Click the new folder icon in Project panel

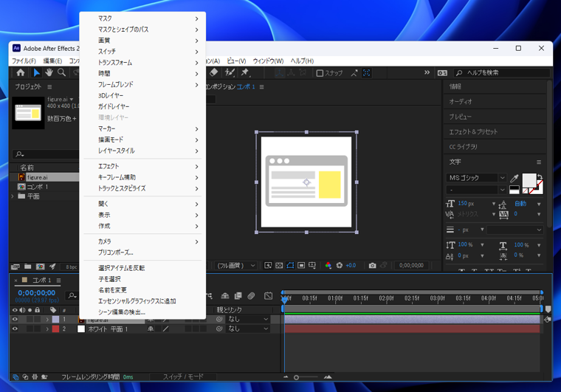click(27, 267)
